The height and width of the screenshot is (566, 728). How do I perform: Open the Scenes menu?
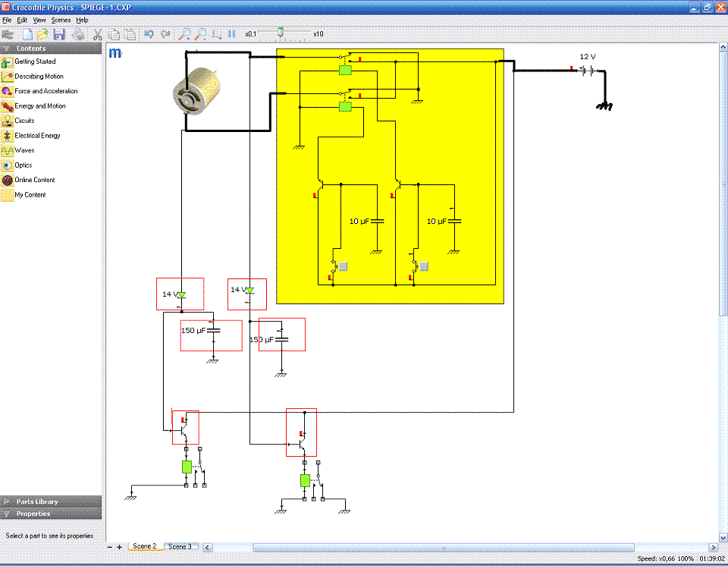(x=61, y=20)
